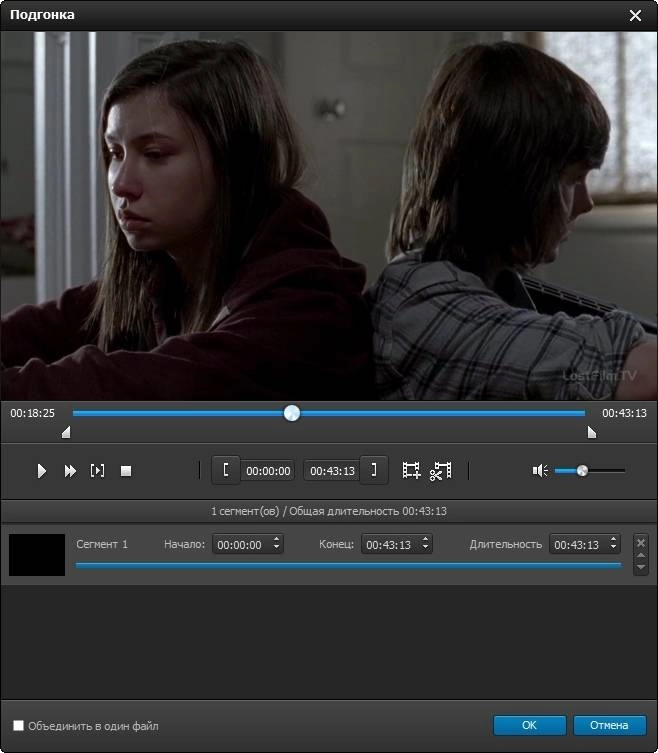Click the trim start time field 00:00:00
Screen dimensions: 658x753
click(x=268, y=471)
